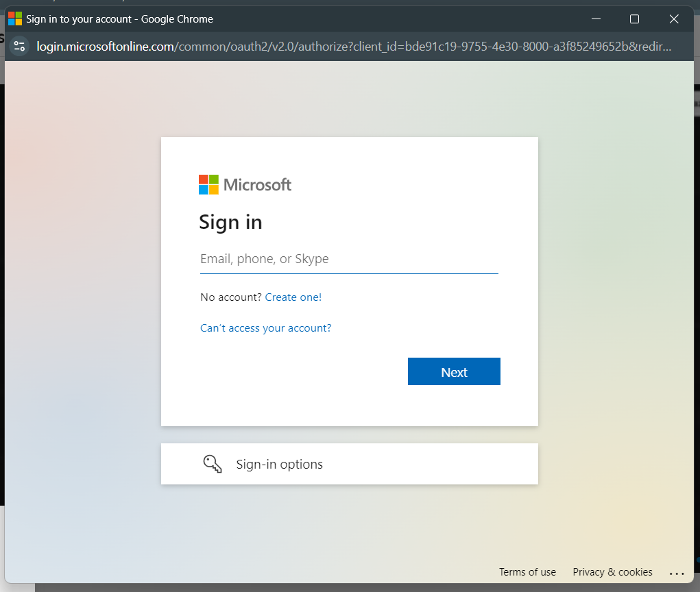700x592 pixels.
Task: Click the blue Next button
Action: pyautogui.click(x=454, y=371)
